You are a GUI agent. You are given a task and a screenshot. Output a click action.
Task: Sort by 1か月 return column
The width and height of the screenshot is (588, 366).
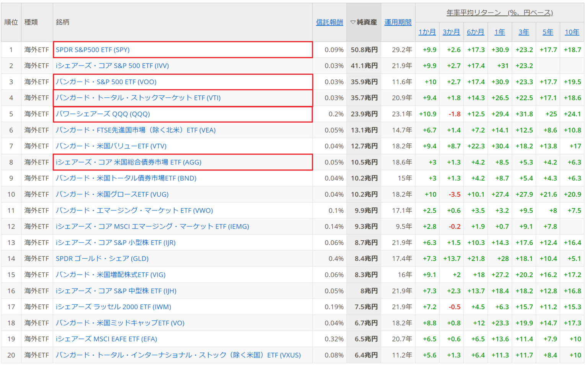(427, 32)
